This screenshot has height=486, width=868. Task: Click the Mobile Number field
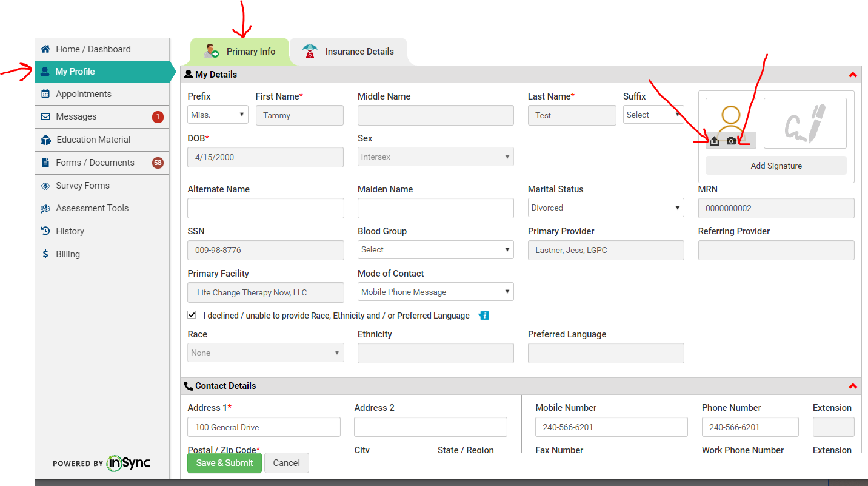tap(612, 427)
